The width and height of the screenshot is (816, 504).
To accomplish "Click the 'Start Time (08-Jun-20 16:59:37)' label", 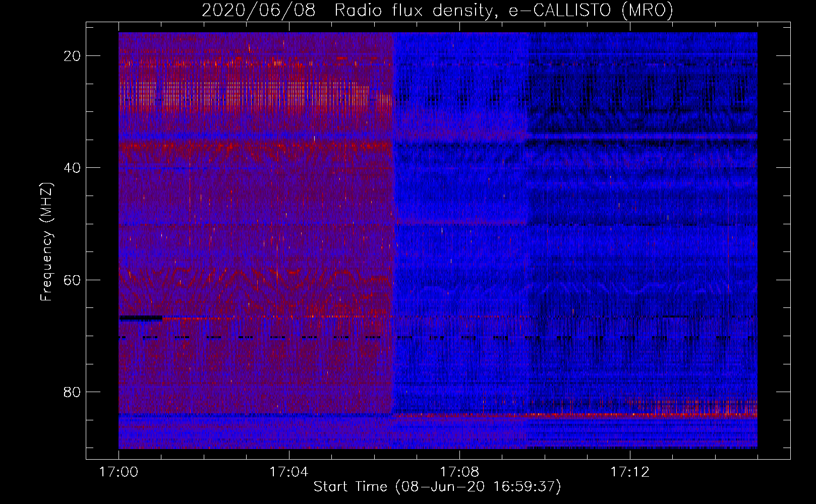I will click(x=437, y=487).
